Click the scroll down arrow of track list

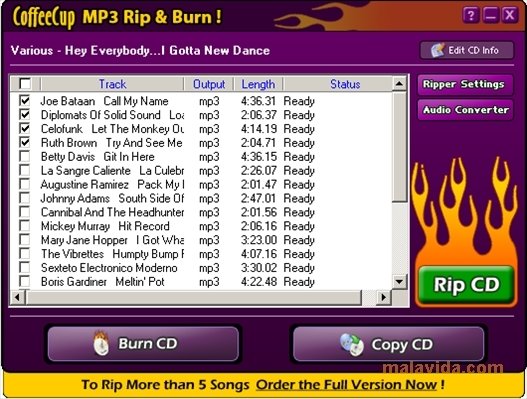(x=399, y=282)
